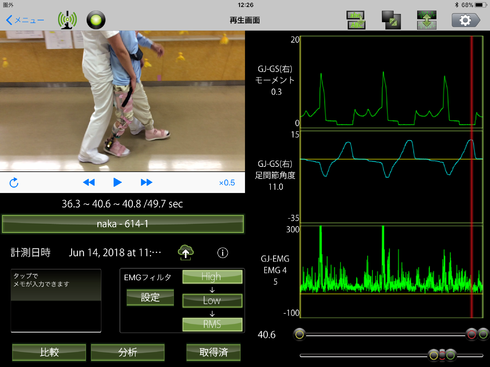Image resolution: width=490 pixels, height=367 pixels.
Task: Tap the 36.3 ~ 40.6 ~ 40.8 time readout
Action: pos(122,204)
